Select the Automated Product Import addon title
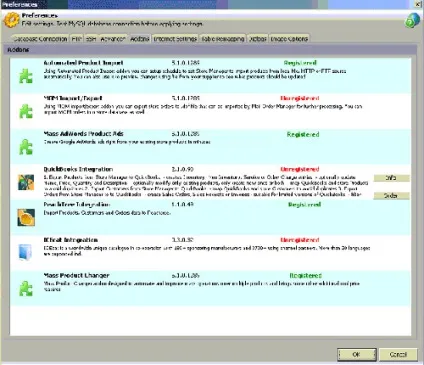Screen dimensions: 424x365 pyautogui.click(x=83, y=63)
